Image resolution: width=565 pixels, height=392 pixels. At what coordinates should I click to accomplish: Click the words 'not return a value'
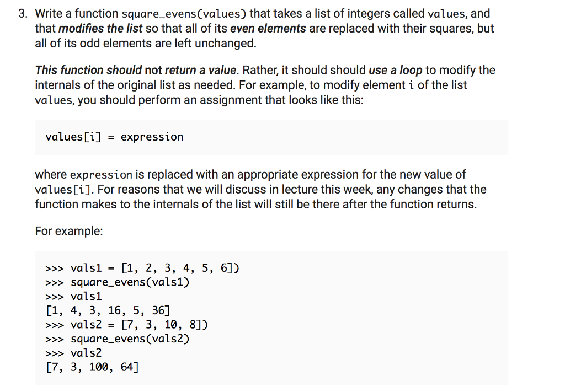190,70
